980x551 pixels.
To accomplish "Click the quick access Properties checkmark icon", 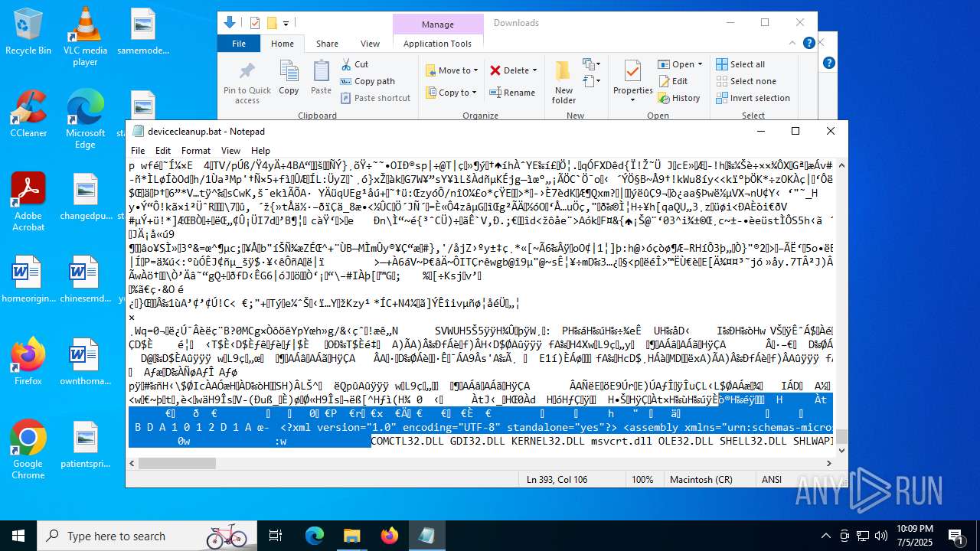I will point(255,23).
